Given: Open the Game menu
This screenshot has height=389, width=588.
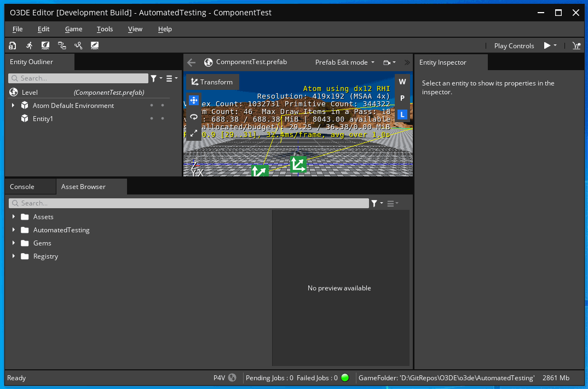Looking at the screenshot, I should click(x=73, y=29).
